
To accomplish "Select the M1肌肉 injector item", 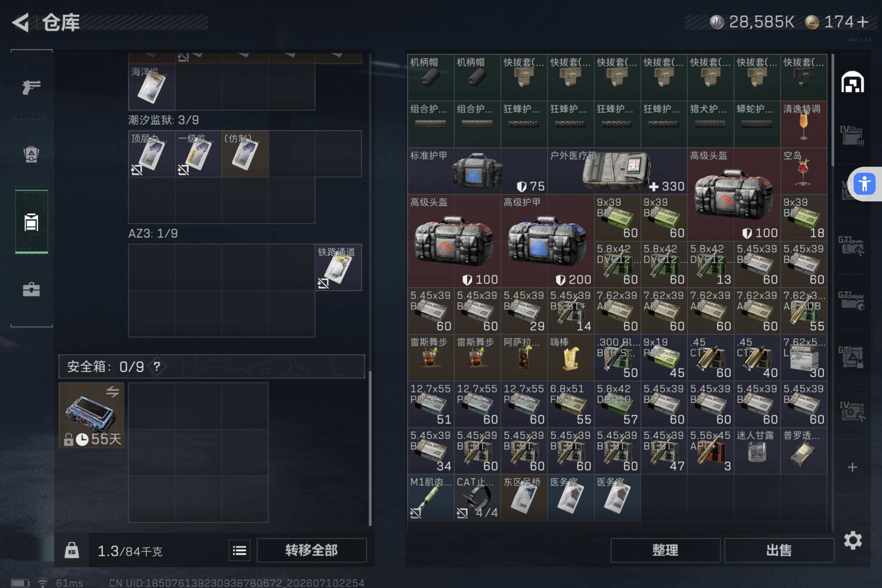I will pyautogui.click(x=431, y=497).
